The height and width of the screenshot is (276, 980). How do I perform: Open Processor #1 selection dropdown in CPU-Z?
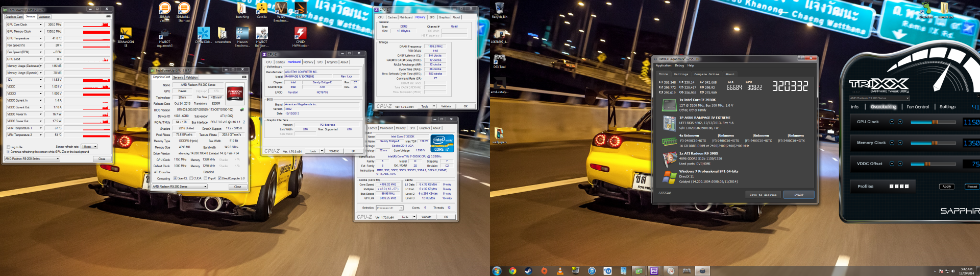coord(389,208)
